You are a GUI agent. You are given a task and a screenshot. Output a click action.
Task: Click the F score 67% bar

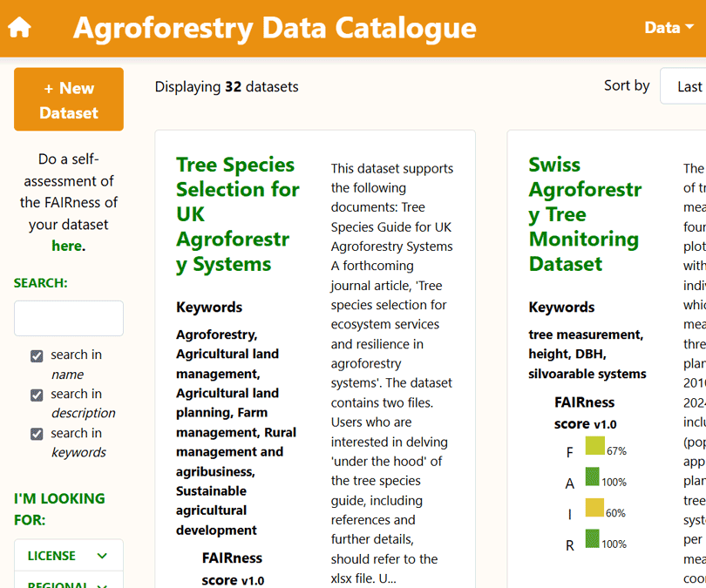tap(595, 446)
